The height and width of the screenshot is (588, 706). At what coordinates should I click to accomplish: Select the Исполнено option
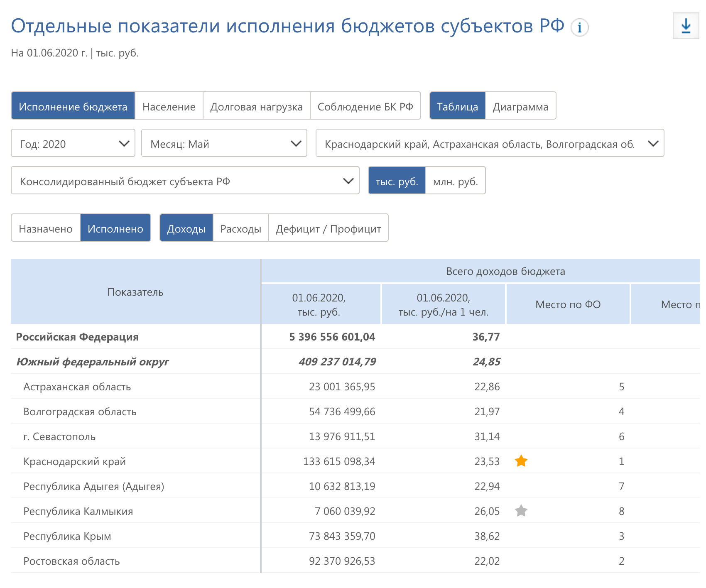(x=115, y=228)
